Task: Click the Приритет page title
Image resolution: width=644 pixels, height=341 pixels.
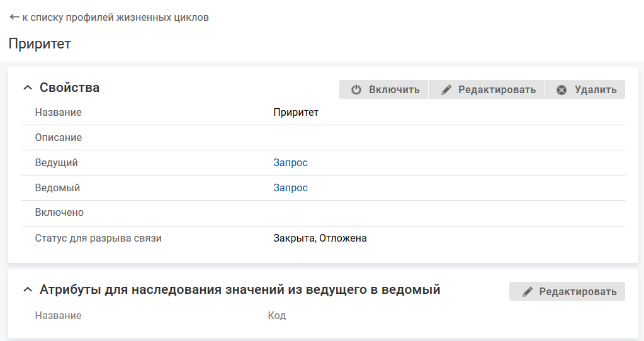Action: pos(40,44)
